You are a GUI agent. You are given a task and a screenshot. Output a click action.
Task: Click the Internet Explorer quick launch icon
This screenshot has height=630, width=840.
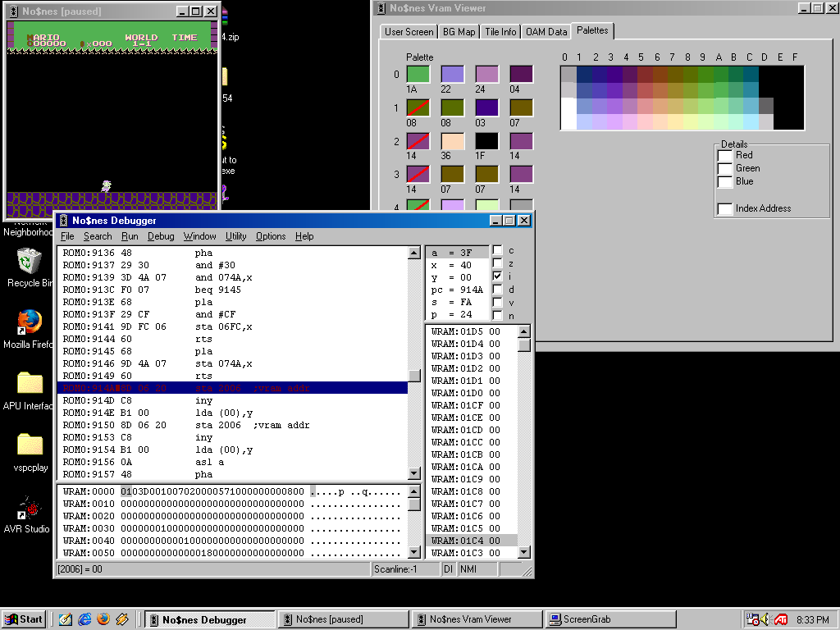tap(84, 619)
